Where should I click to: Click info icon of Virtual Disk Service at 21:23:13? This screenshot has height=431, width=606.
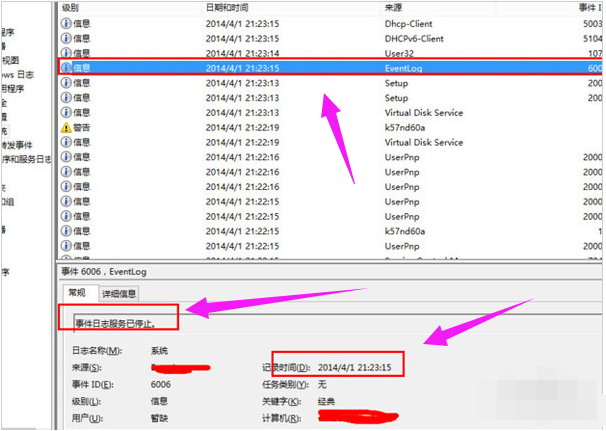[x=66, y=113]
